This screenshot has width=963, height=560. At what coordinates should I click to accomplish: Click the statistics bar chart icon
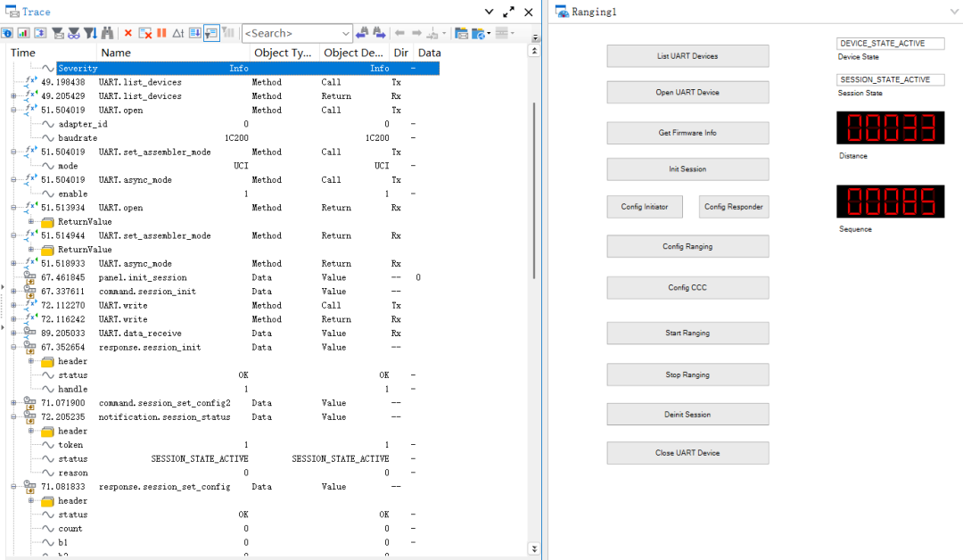(x=22, y=33)
